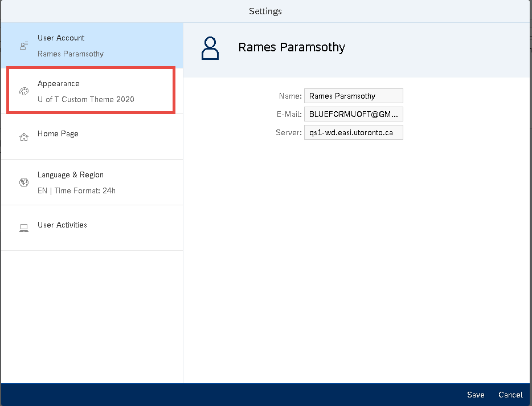Screen dimensions: 532x406
Task: Click the Server input field
Action: pos(354,132)
